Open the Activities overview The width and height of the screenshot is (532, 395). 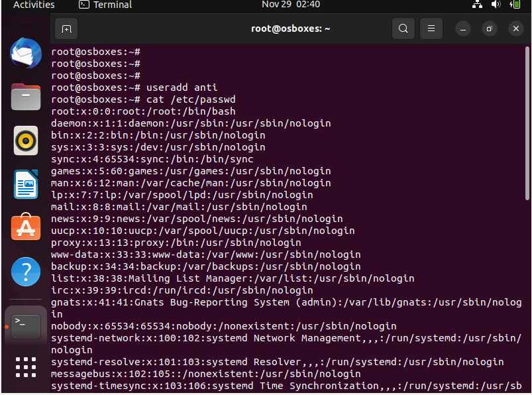coord(34,5)
